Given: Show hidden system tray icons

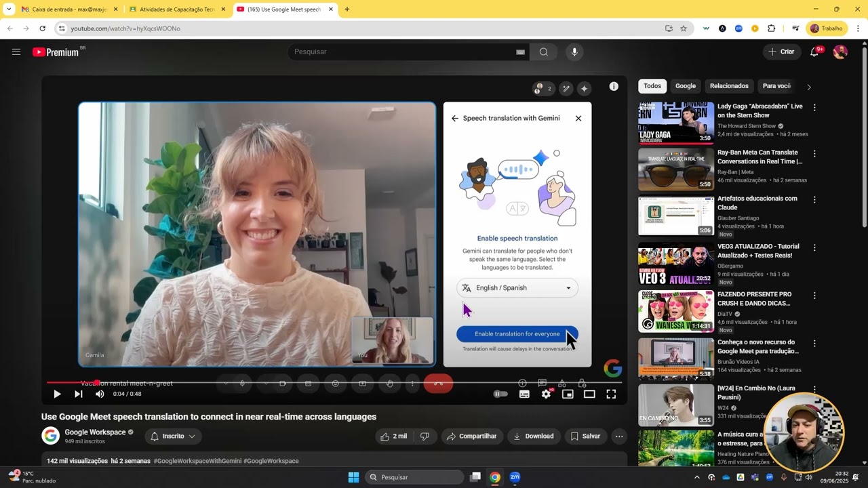Looking at the screenshot, I should (697, 477).
